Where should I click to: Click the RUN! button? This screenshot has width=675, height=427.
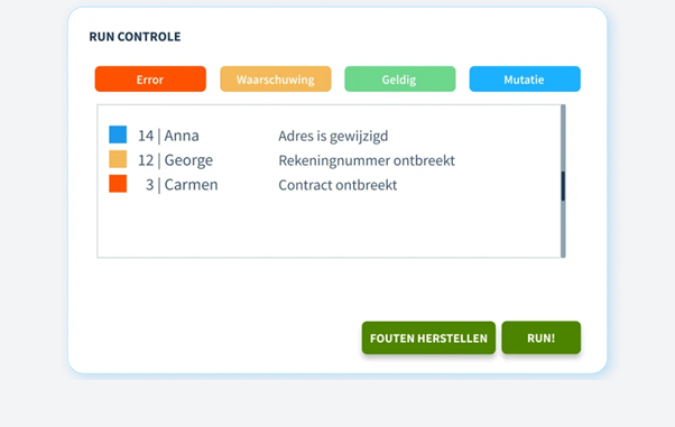541,338
